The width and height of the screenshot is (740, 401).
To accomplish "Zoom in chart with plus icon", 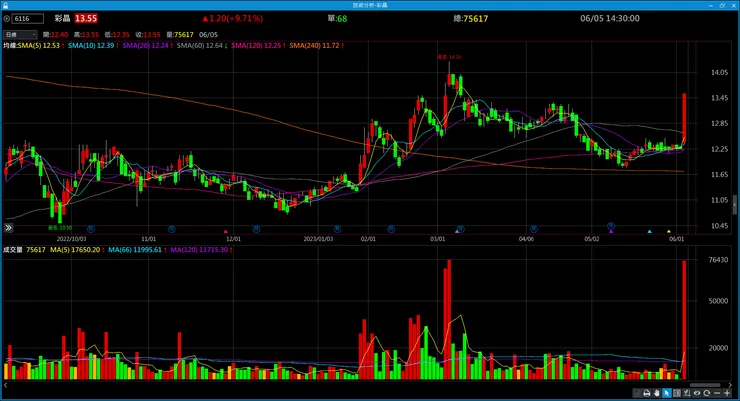I will (727, 393).
